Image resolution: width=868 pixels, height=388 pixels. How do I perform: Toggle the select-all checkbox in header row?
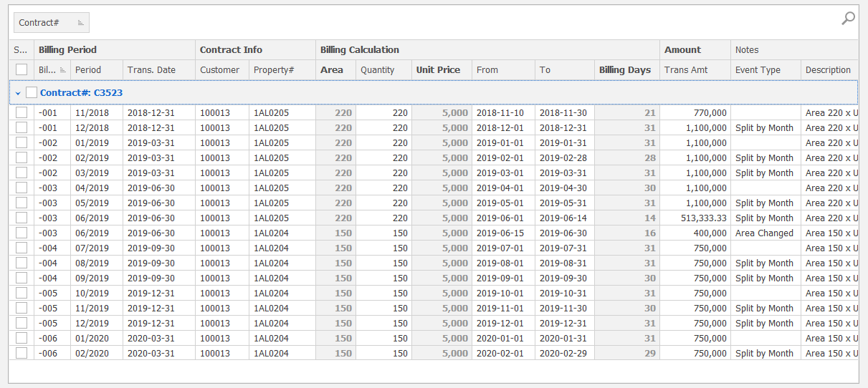tap(22, 70)
